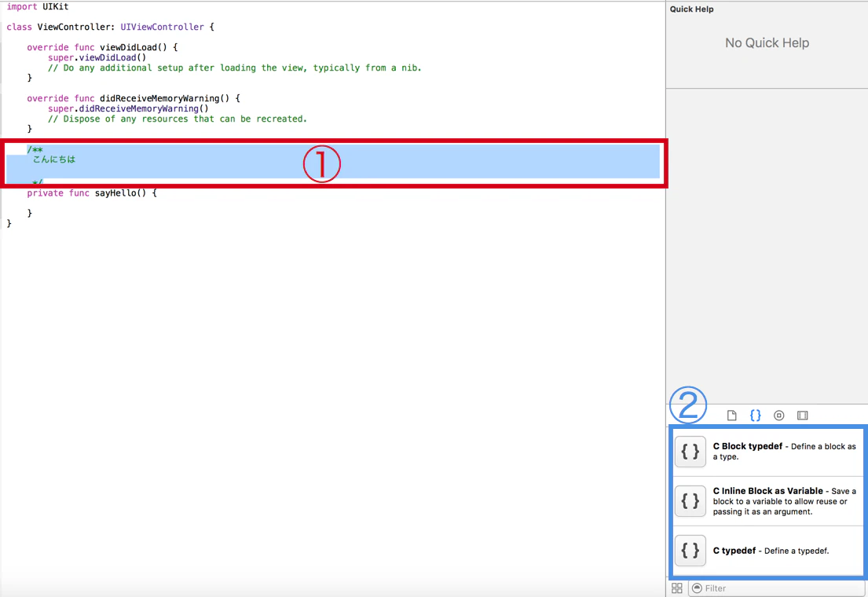The width and height of the screenshot is (868, 597).
Task: Select the "C typedef" snippet title
Action: click(734, 551)
